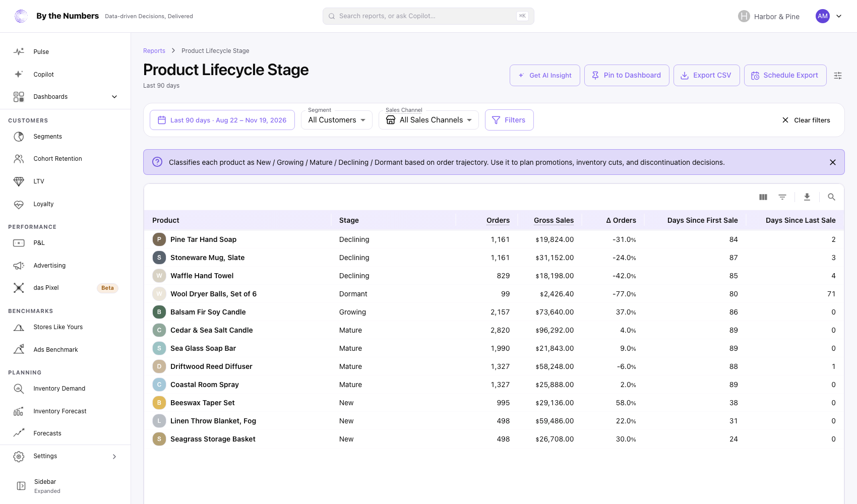Focus the Search reports or ask Copilot field
Image resolution: width=857 pixels, height=504 pixels.
[x=428, y=16]
